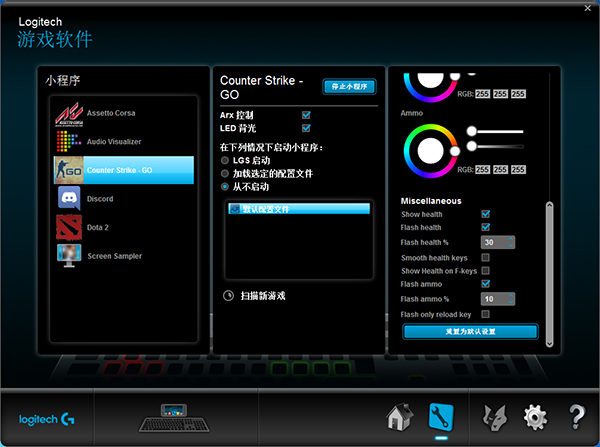
Task: Click the scrollbar up arrow in settings panel
Action: pos(549,205)
